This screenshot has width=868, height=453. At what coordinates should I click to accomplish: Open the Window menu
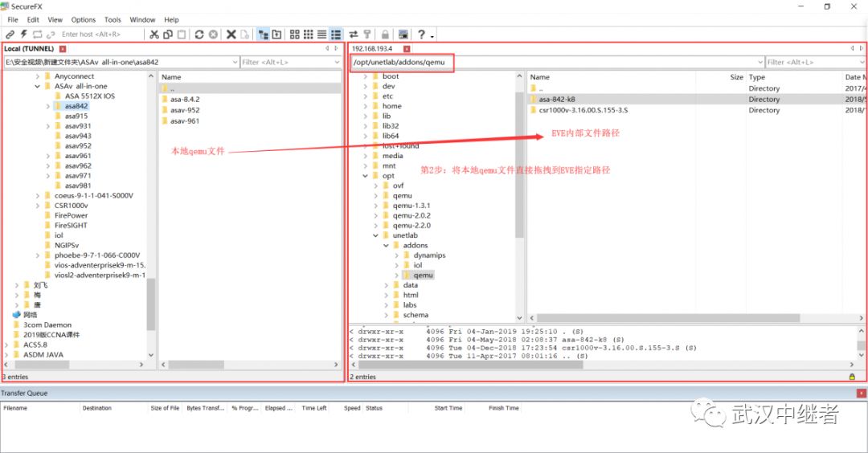click(x=142, y=19)
